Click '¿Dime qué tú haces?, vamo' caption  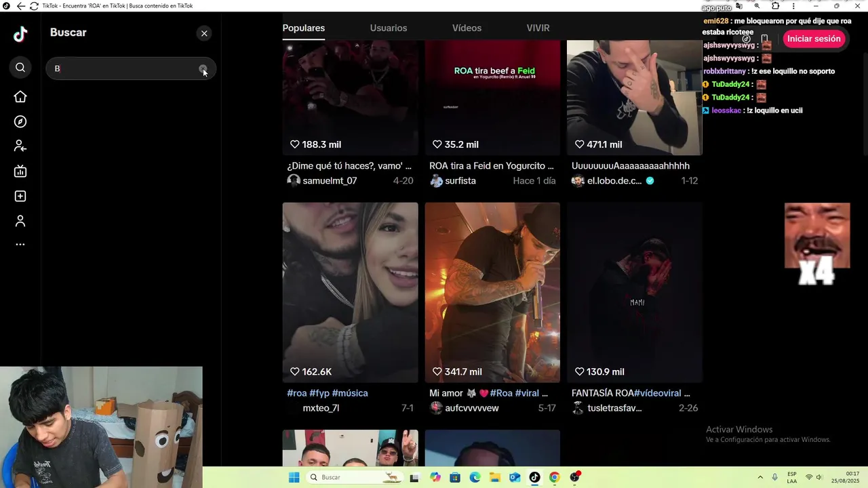click(349, 166)
